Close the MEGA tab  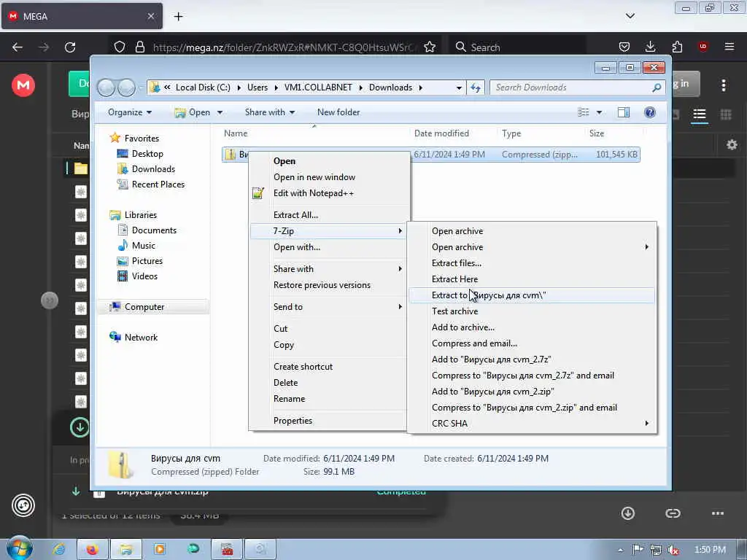(x=150, y=16)
